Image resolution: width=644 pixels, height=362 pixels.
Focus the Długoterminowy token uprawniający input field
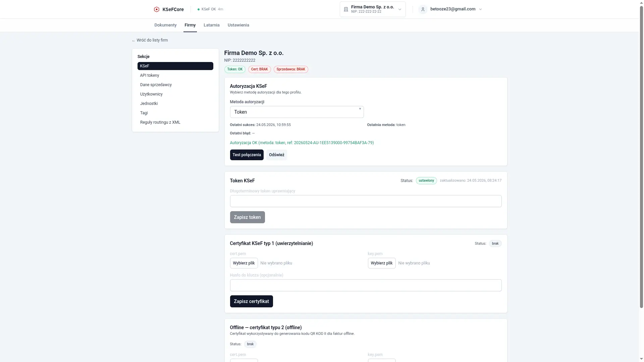(x=366, y=201)
